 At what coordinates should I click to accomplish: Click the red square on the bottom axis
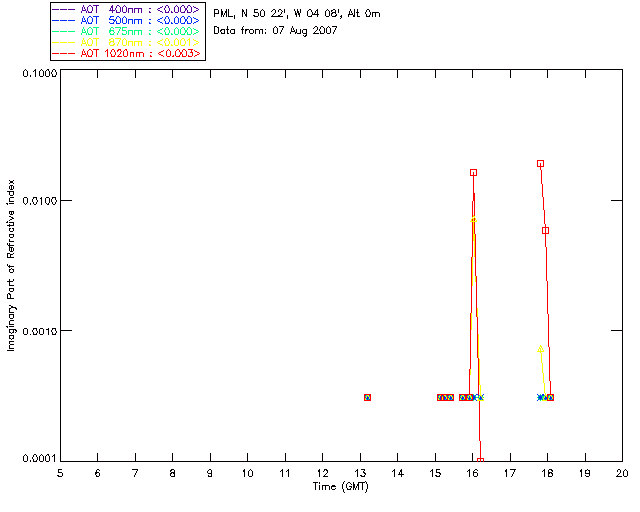pyautogui.click(x=480, y=461)
